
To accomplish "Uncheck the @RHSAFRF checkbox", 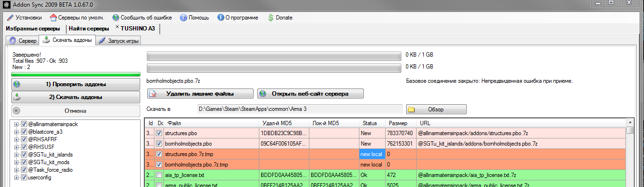I will click(x=24, y=139).
